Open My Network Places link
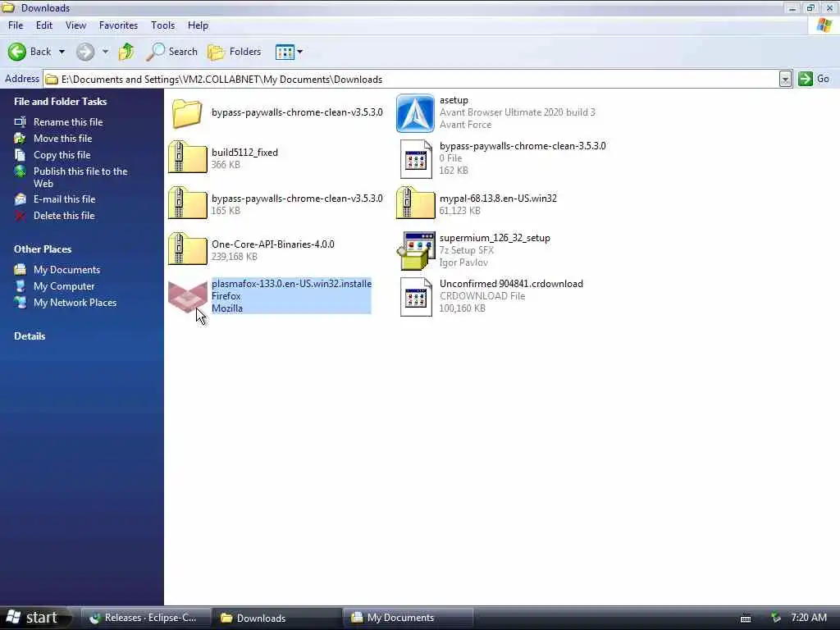840x630 pixels. click(x=75, y=303)
